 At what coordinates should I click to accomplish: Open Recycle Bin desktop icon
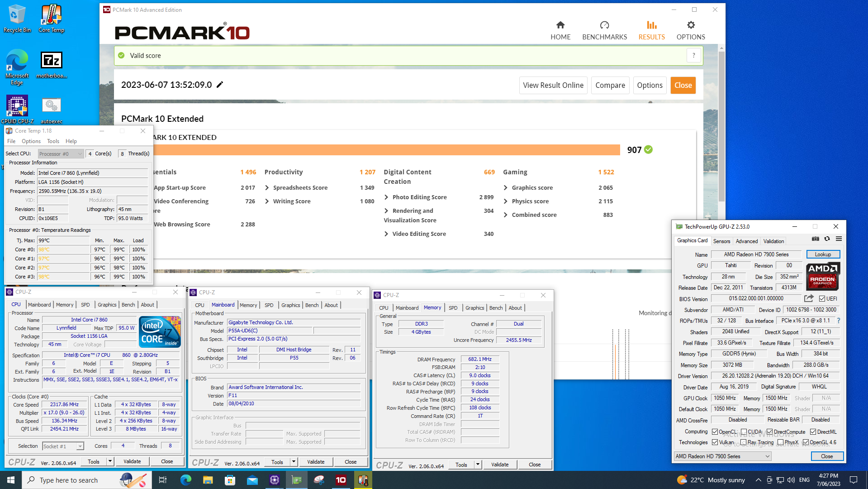[x=17, y=19]
